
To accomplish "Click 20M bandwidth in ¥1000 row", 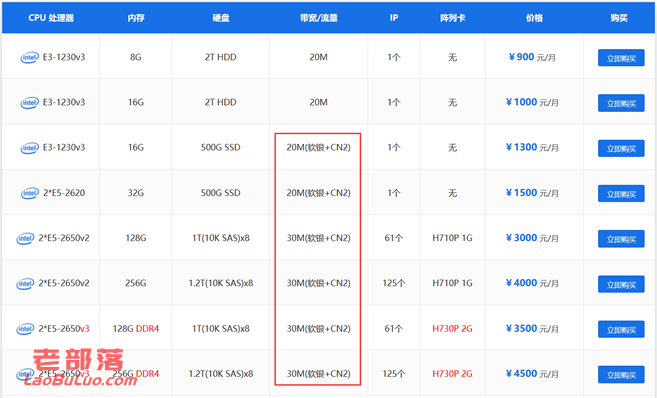I will (x=318, y=102).
